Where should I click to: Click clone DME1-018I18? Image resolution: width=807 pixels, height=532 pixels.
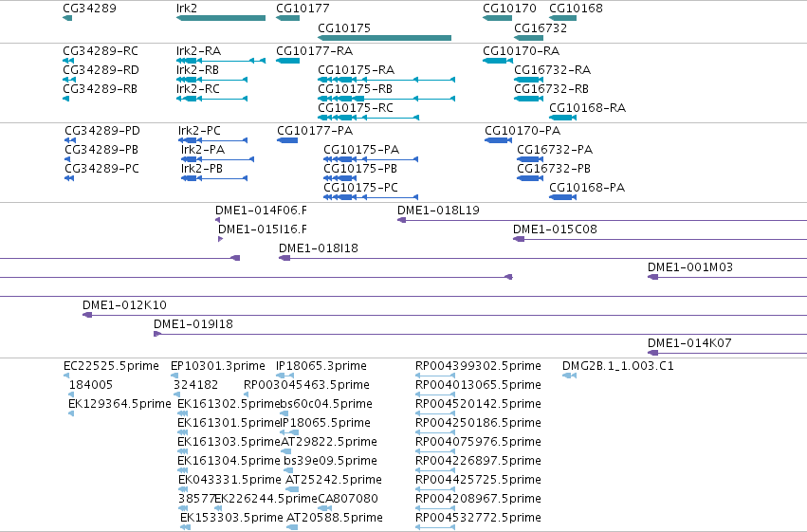click(319, 248)
